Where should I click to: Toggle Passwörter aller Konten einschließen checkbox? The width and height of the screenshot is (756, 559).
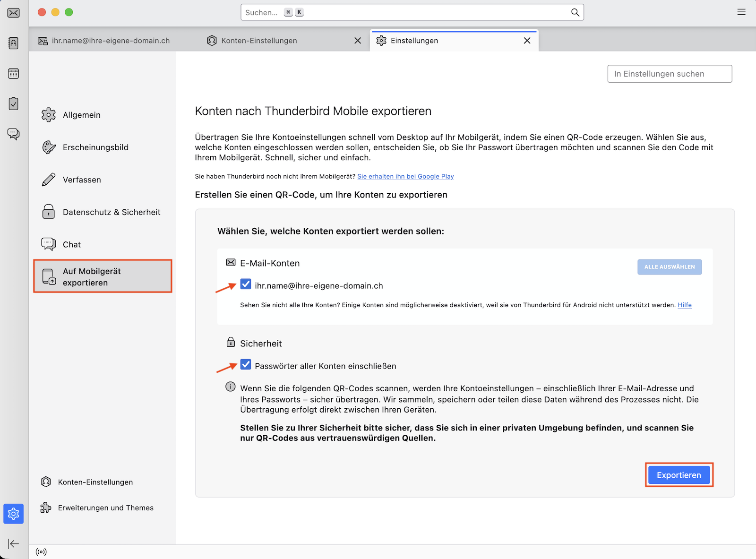point(246,364)
